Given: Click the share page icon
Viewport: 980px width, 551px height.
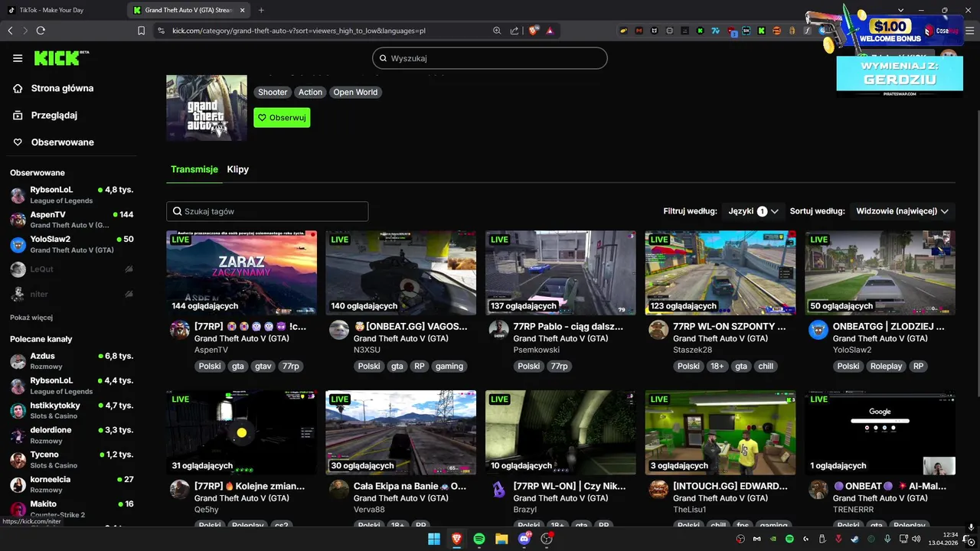Looking at the screenshot, I should [x=514, y=31].
